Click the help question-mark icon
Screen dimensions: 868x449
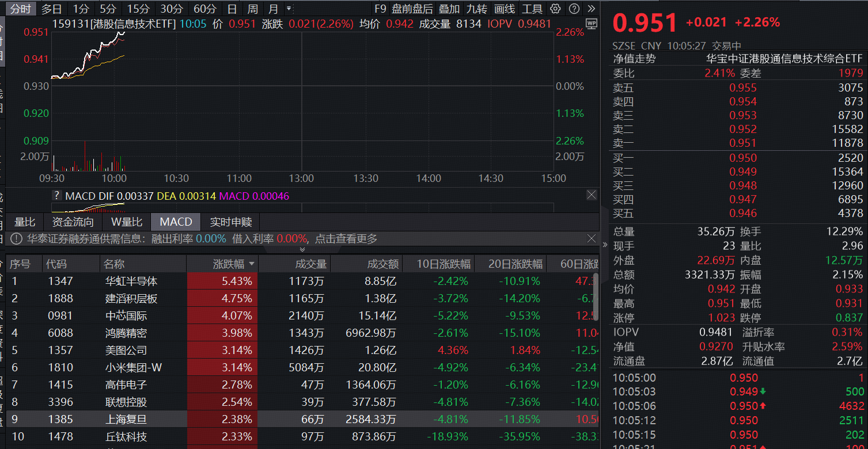[574, 9]
